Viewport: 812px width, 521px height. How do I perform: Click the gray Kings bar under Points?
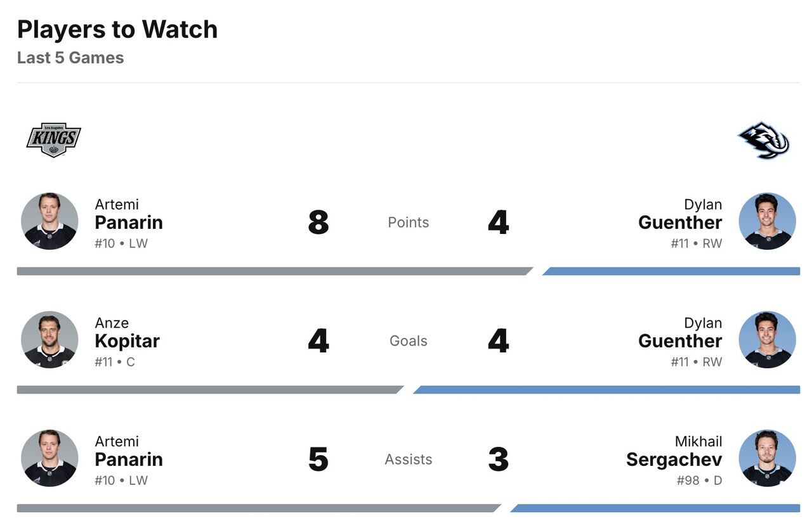(x=273, y=271)
